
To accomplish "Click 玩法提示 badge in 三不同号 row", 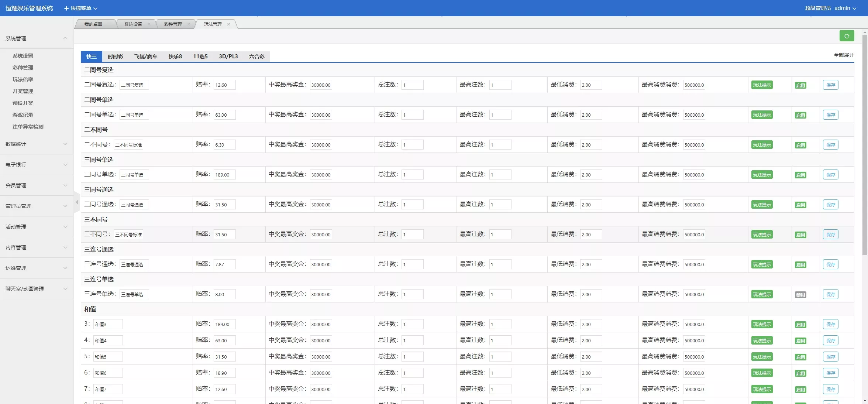I will pyautogui.click(x=762, y=234).
